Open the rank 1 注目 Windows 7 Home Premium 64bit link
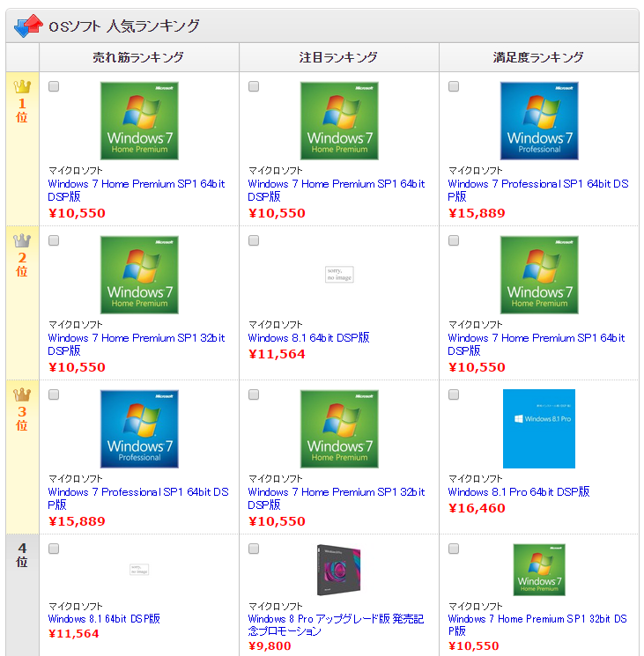 337,190
